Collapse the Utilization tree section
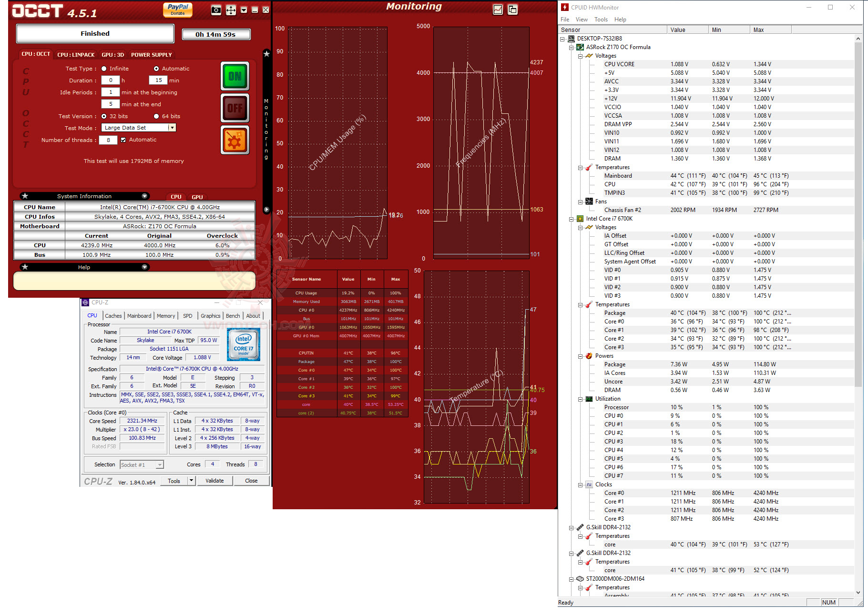 [x=581, y=399]
